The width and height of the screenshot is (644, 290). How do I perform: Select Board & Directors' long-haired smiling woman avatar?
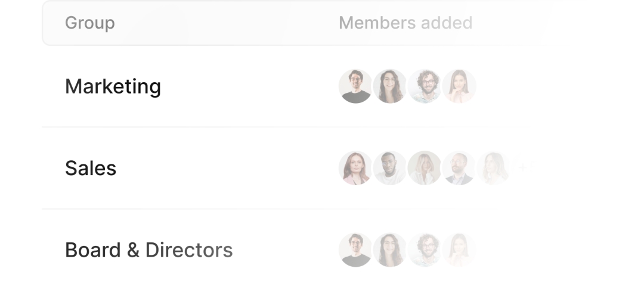point(390,250)
